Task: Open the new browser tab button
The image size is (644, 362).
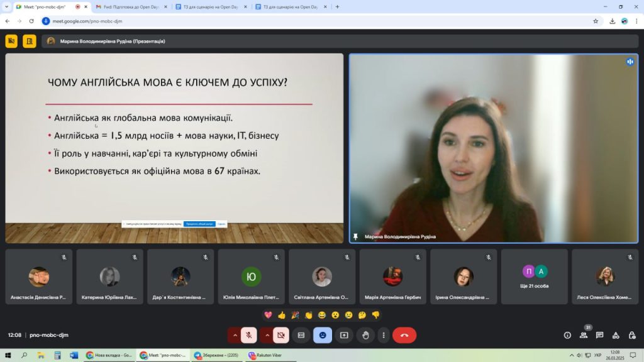Action: 338,7
